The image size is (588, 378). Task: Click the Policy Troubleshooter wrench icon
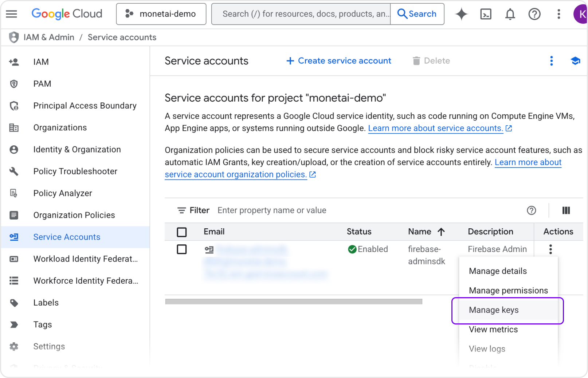14,171
